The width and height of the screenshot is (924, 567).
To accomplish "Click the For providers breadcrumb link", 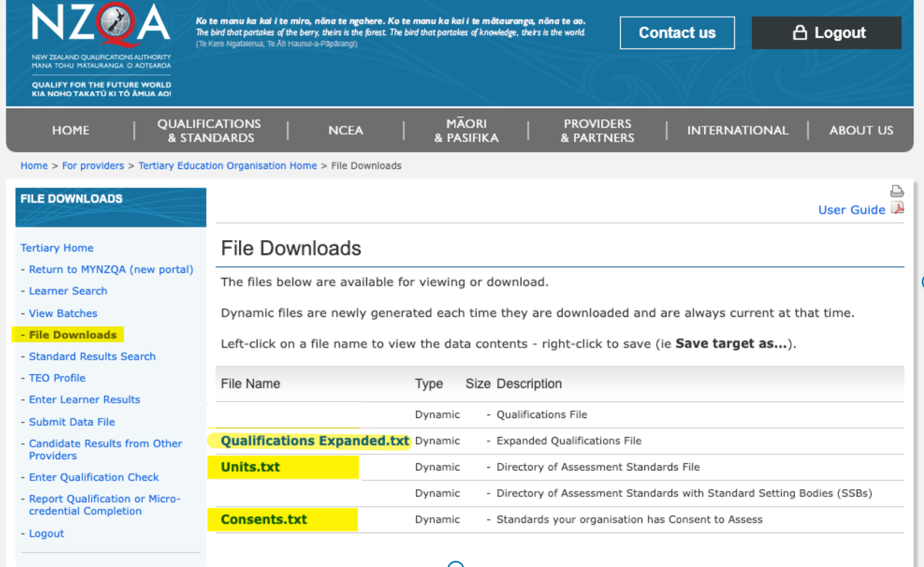I will [93, 165].
